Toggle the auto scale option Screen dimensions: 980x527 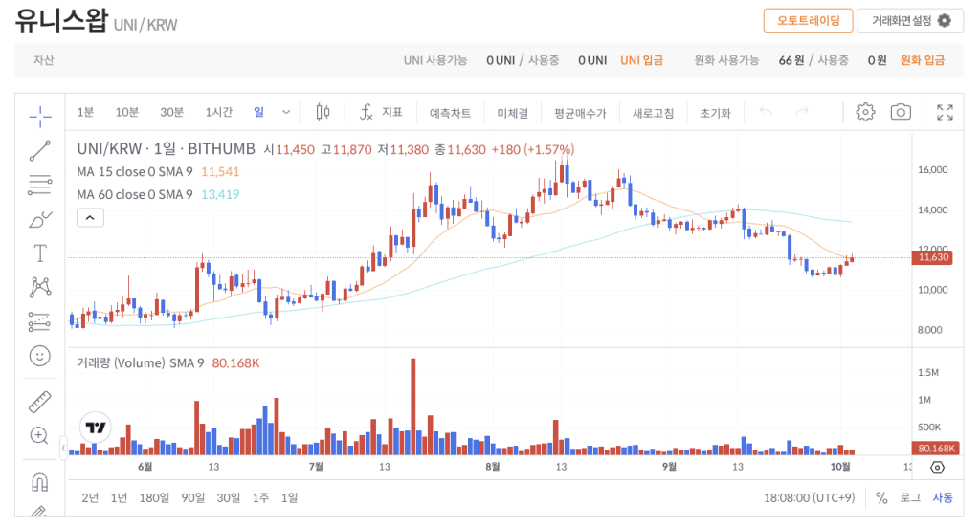tap(943, 497)
